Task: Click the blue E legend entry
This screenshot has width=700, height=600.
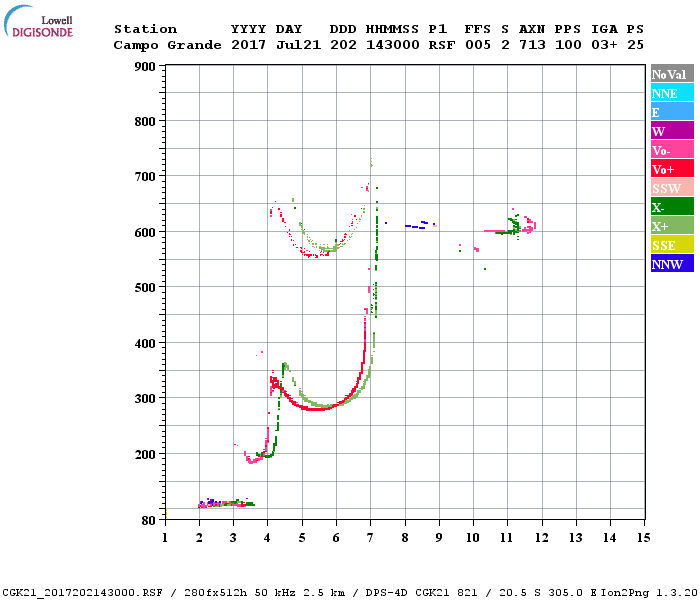Action: (x=672, y=112)
